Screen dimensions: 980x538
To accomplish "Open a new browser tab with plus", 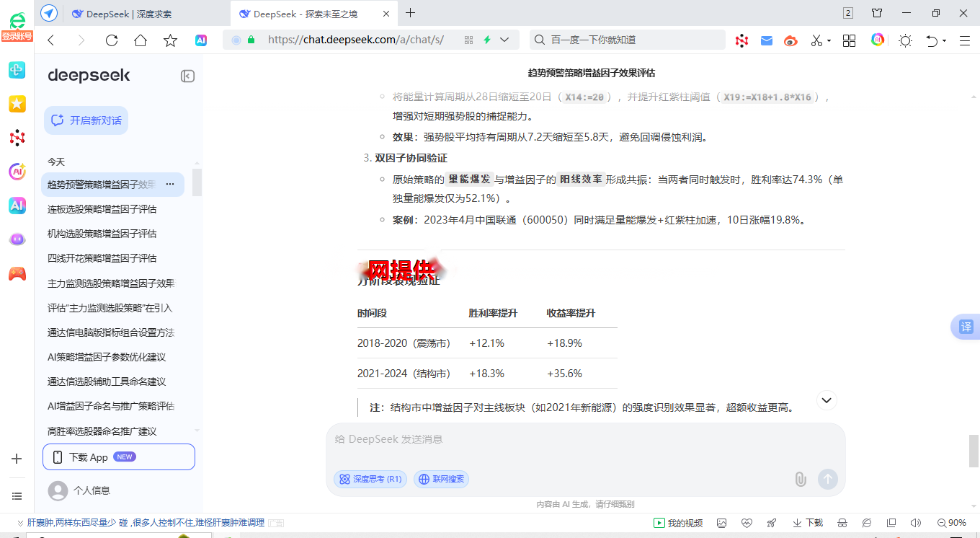I will point(411,13).
